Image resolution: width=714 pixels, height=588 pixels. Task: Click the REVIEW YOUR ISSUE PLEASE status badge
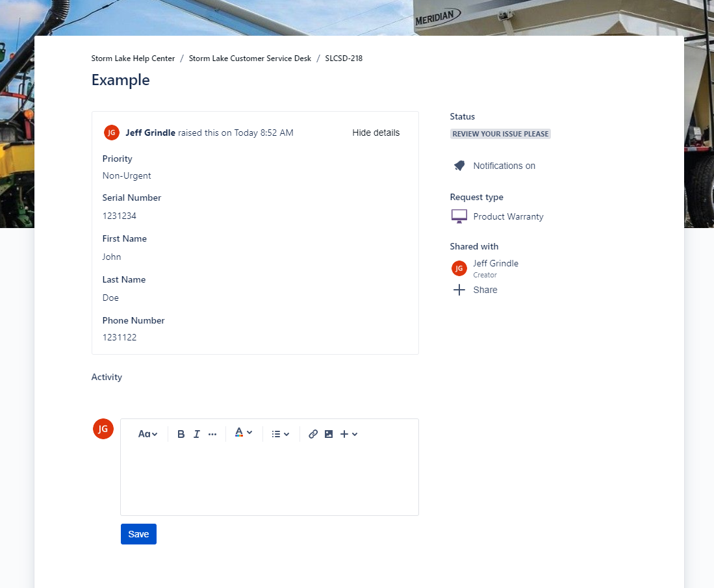coord(500,134)
